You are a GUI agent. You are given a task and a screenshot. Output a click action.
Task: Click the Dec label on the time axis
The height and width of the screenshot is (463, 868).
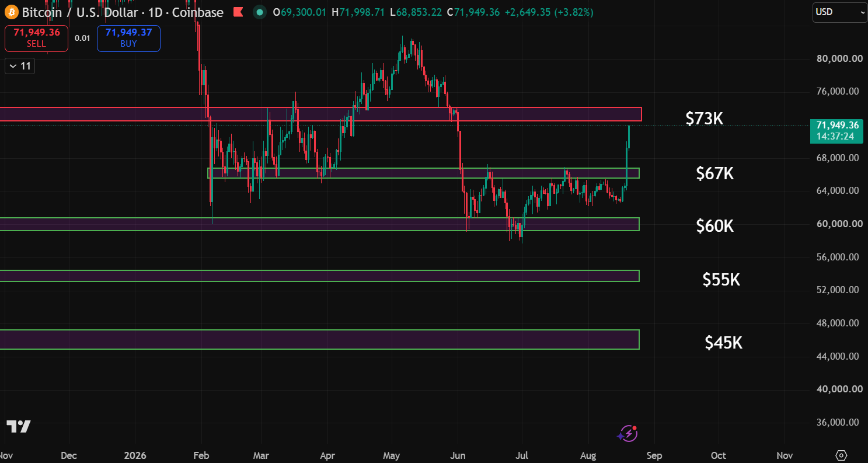(x=69, y=455)
